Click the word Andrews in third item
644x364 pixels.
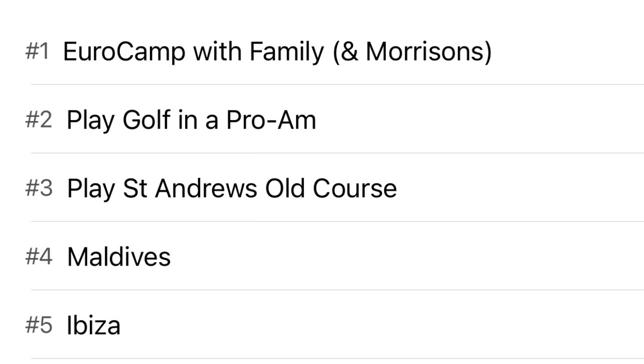(206, 188)
